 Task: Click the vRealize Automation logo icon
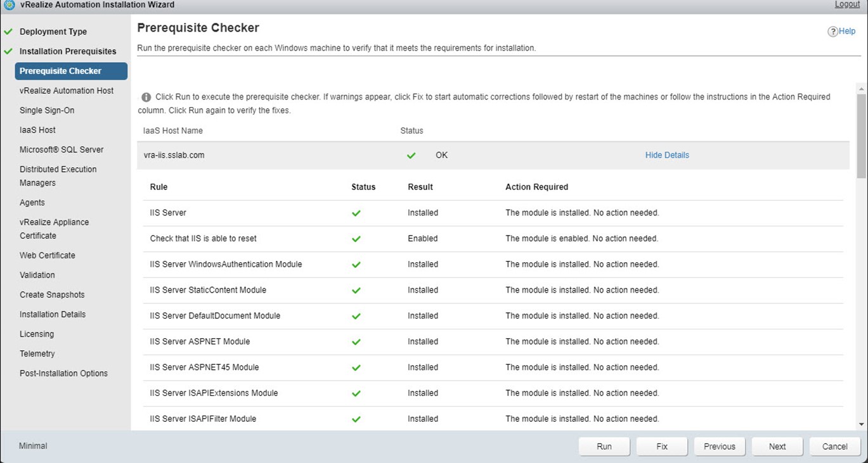[10, 4]
